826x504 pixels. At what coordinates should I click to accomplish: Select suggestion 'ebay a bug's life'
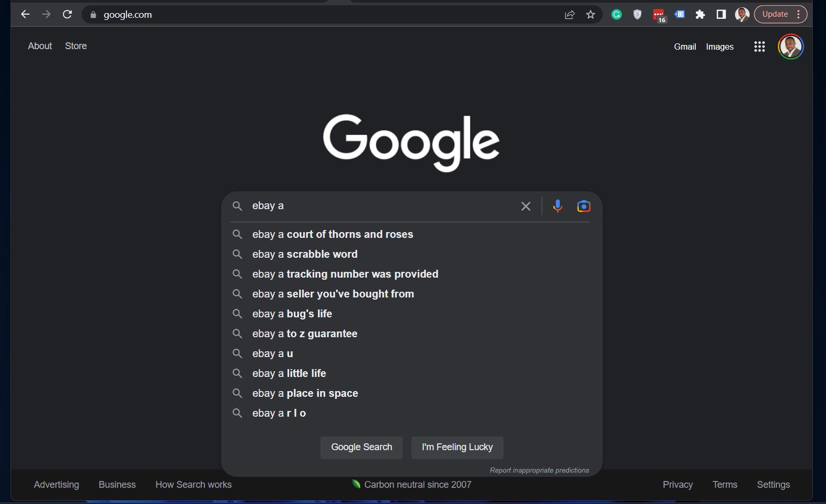coord(412,314)
